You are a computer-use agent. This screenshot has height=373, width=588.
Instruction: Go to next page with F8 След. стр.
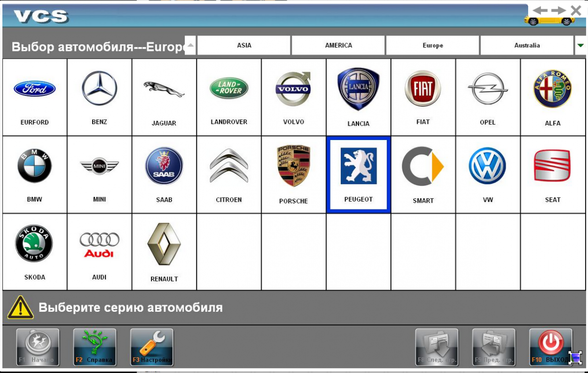tap(437, 348)
